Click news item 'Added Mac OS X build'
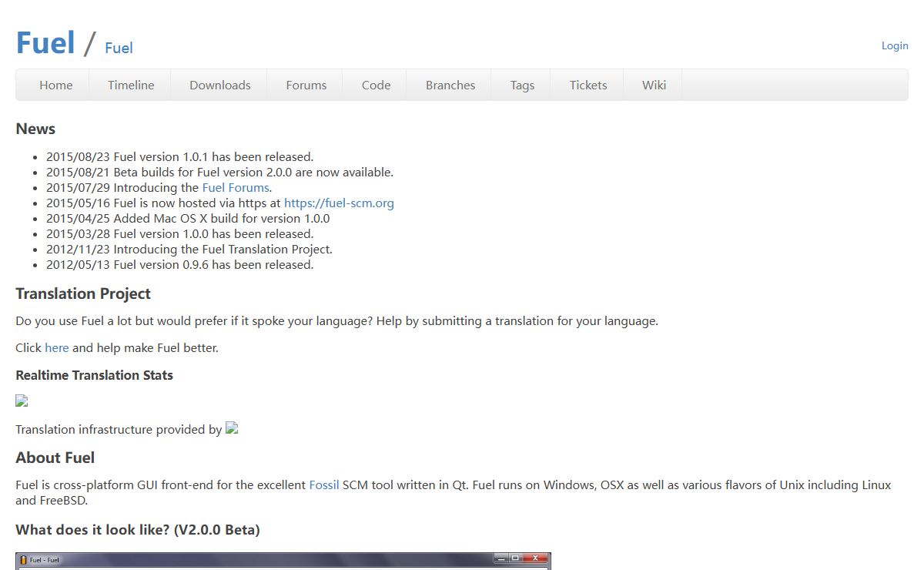924x570 pixels. point(188,219)
